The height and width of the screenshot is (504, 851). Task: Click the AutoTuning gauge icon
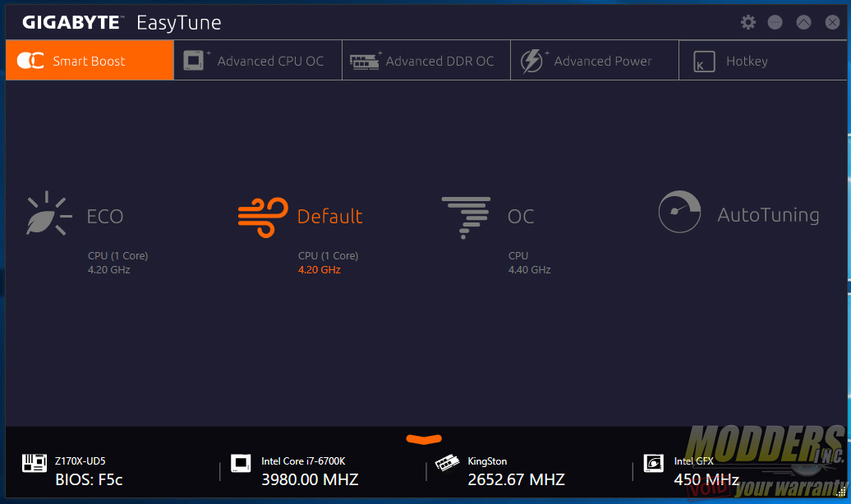click(679, 212)
